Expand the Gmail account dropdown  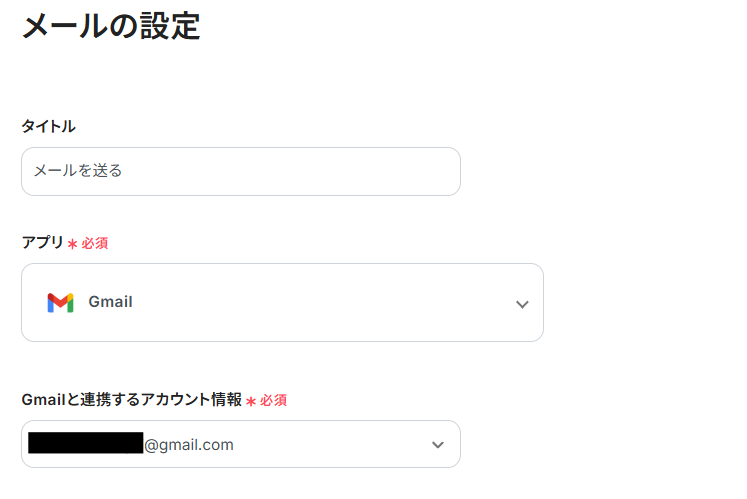coord(240,444)
